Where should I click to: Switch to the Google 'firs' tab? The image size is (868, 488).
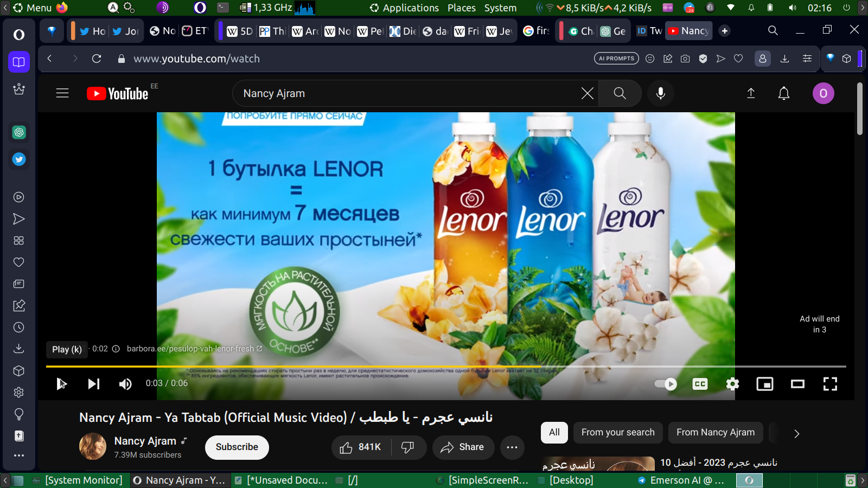pyautogui.click(x=536, y=31)
